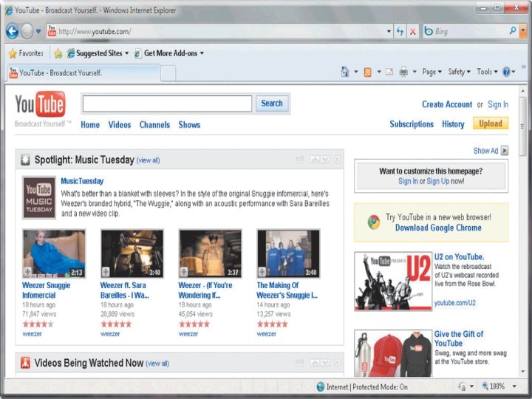Click view all next to Spotlight
The height and width of the screenshot is (399, 532).
[x=148, y=160]
